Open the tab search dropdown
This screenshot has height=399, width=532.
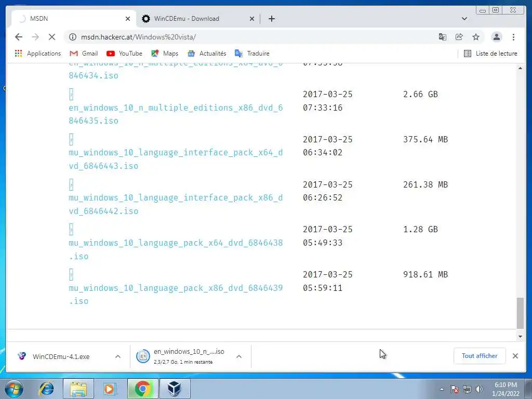(x=464, y=19)
